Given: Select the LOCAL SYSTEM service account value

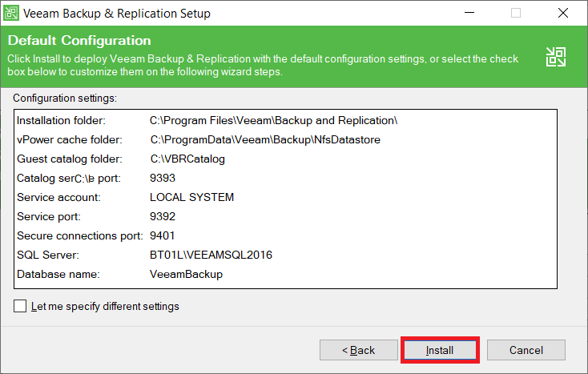Looking at the screenshot, I should tap(191, 197).
